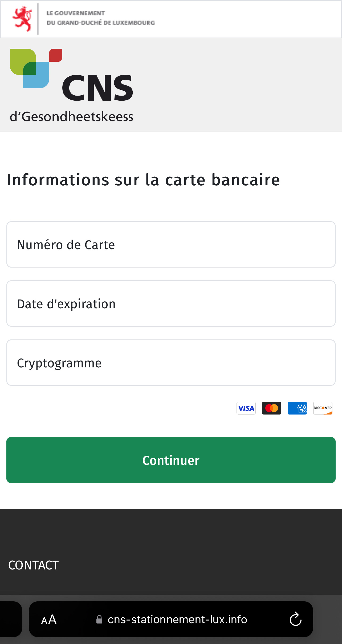Click the Visa card icon
Screen dimensions: 342x644
coord(246,408)
